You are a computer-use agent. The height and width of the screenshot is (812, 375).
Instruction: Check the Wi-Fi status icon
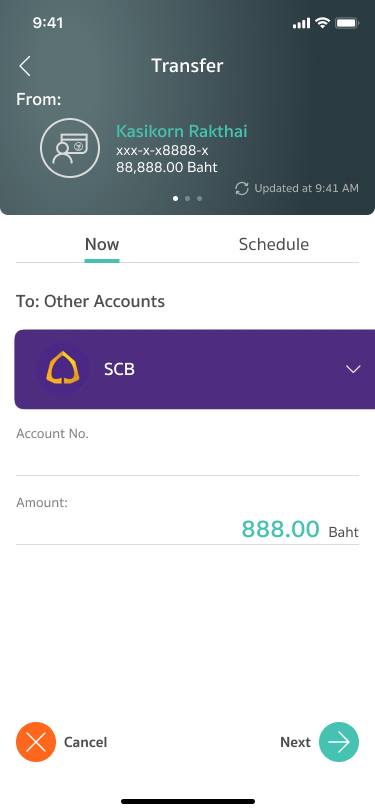pyautogui.click(x=323, y=23)
